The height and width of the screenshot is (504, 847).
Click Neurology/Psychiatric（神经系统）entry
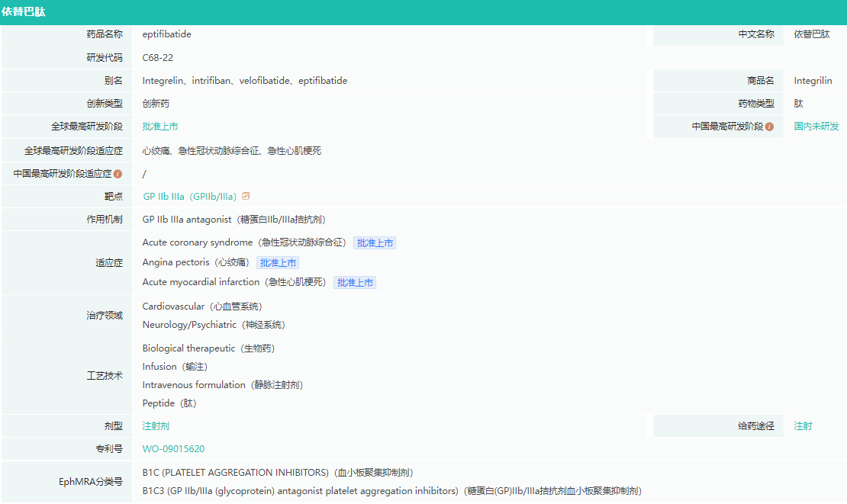(x=214, y=325)
